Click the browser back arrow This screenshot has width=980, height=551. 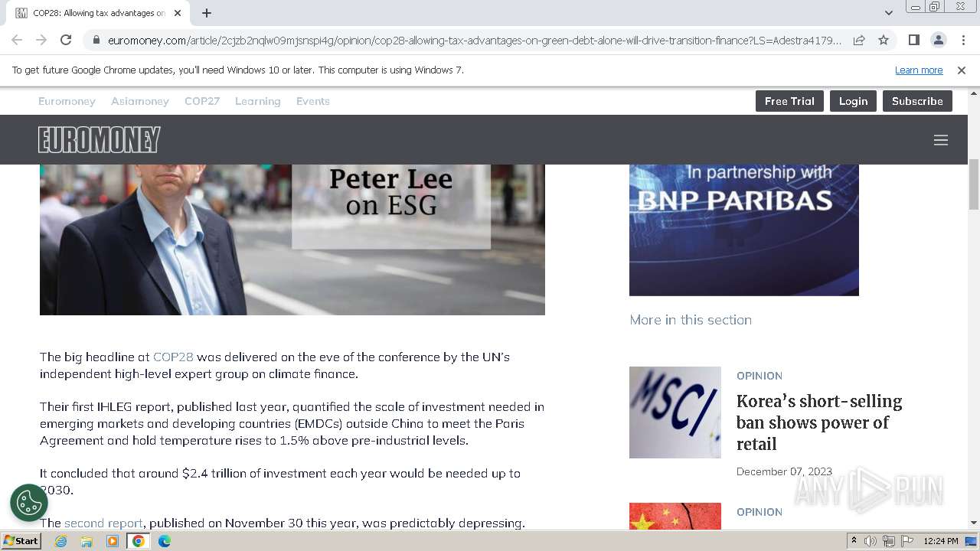pyautogui.click(x=17, y=40)
